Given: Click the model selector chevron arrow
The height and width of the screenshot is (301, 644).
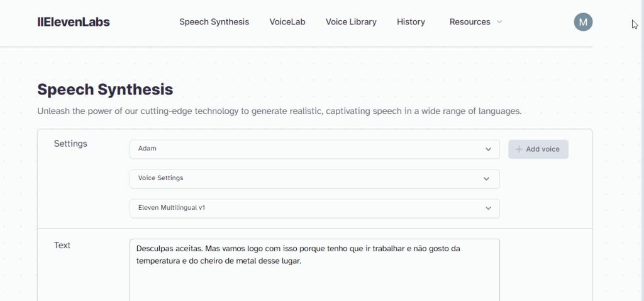Looking at the screenshot, I should pyautogui.click(x=488, y=208).
